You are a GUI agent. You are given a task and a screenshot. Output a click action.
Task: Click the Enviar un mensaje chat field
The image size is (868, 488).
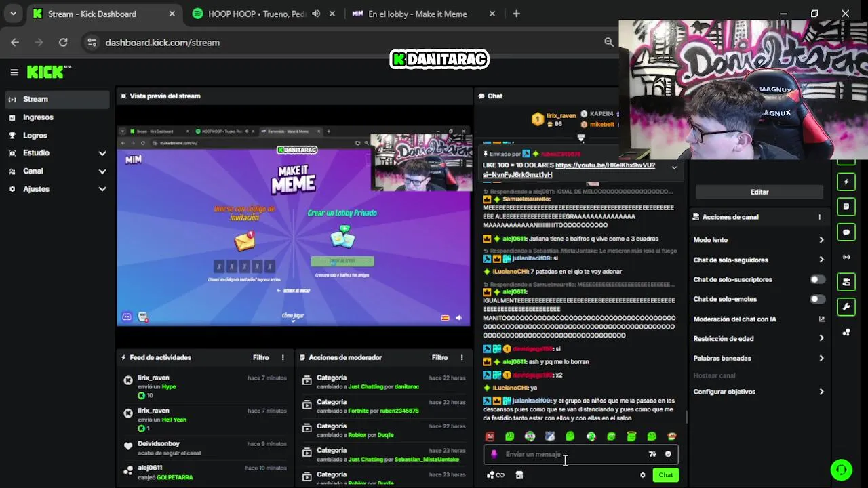[x=580, y=454]
